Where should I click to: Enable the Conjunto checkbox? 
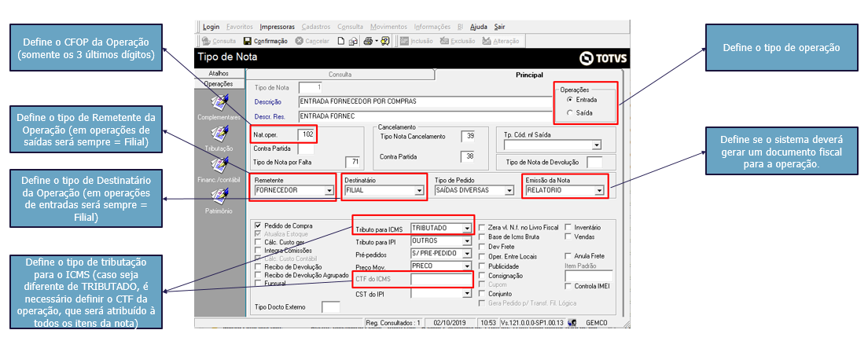483,294
